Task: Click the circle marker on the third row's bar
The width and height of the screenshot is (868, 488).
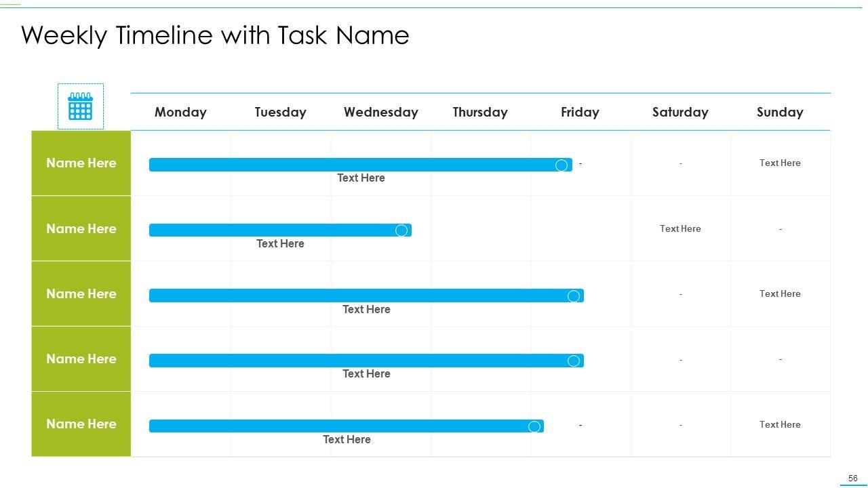Action: [x=574, y=296]
